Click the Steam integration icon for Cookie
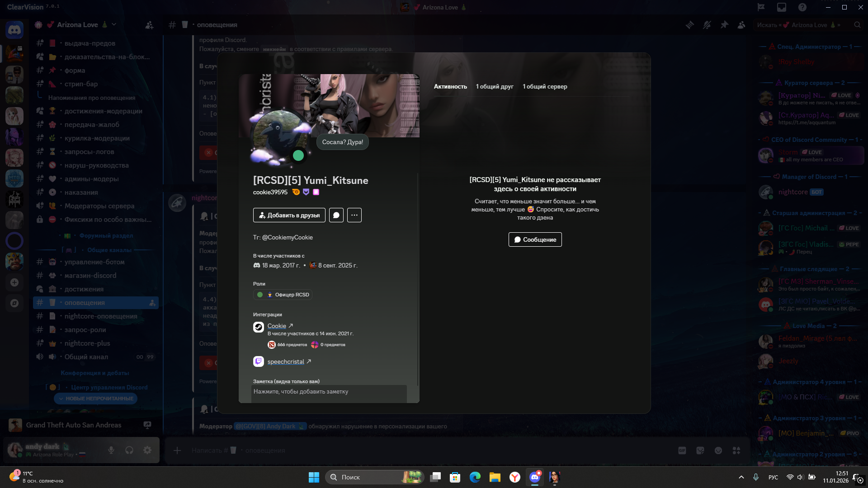Screen dimensions: 868x488 click(x=259, y=327)
